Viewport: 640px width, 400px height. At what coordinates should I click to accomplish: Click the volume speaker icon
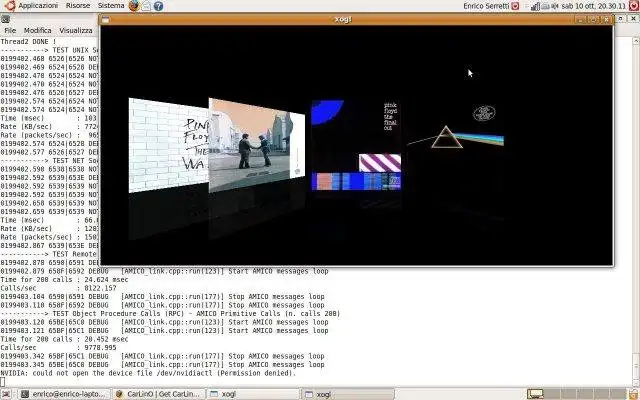(x=554, y=6)
